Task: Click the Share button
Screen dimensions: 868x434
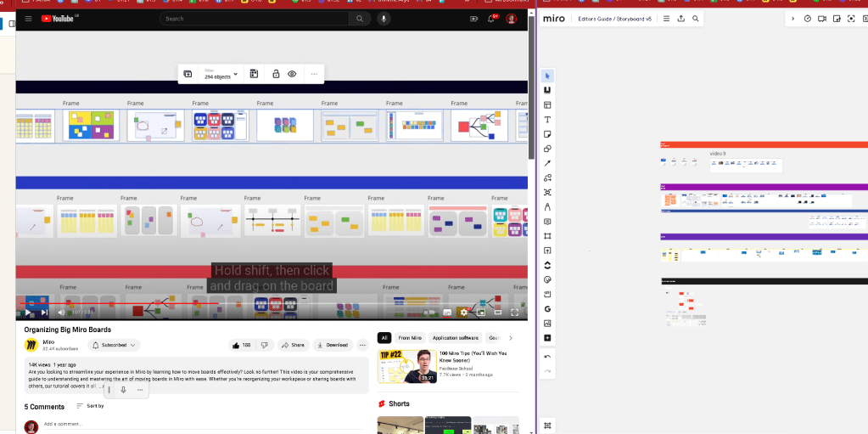Action: [x=294, y=345]
